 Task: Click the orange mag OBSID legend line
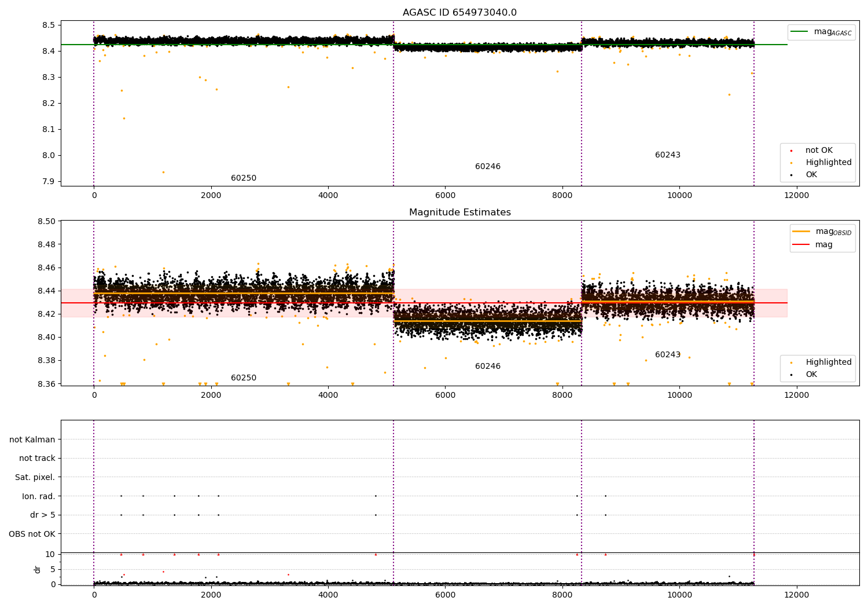[801, 232]
